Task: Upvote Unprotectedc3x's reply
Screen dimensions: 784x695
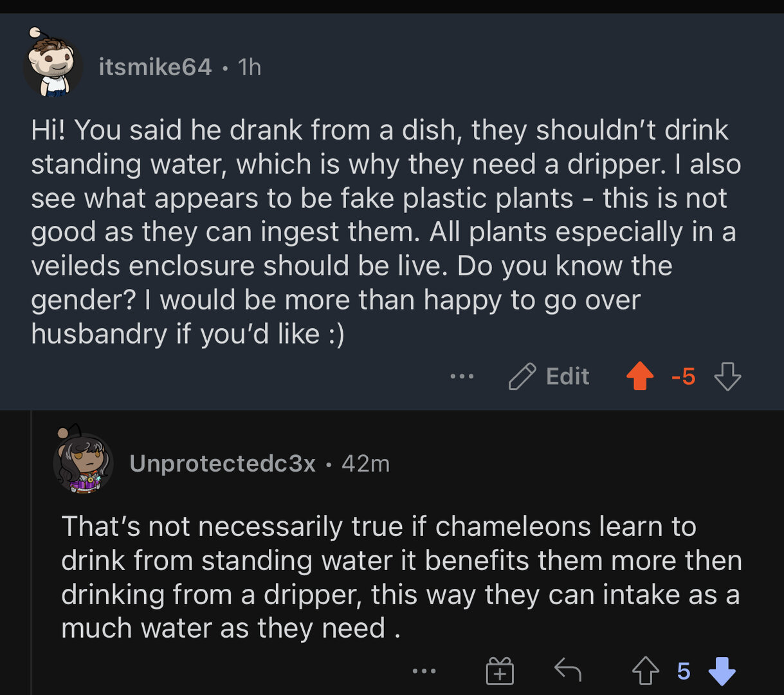Action: (x=645, y=671)
